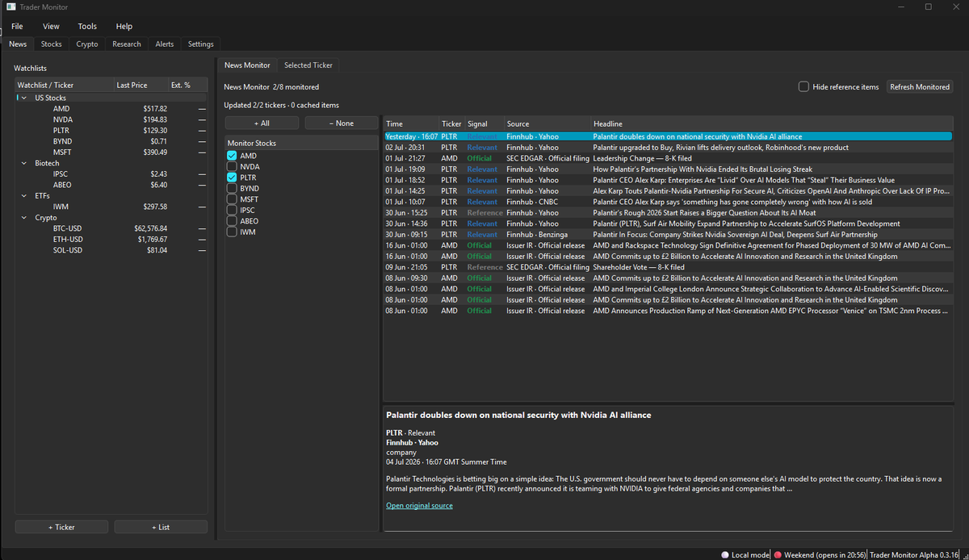The width and height of the screenshot is (969, 560).
Task: Open the Selected Ticker tab
Action: pos(308,65)
